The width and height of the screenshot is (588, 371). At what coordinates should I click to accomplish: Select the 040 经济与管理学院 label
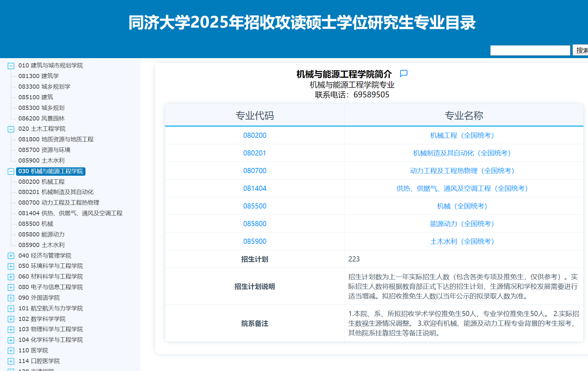[x=45, y=256]
